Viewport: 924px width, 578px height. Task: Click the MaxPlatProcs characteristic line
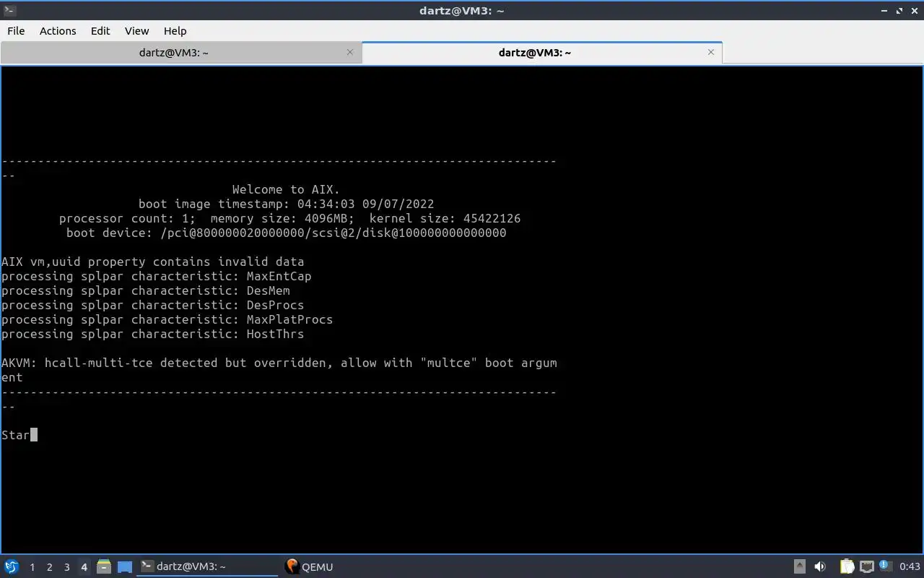coord(167,320)
